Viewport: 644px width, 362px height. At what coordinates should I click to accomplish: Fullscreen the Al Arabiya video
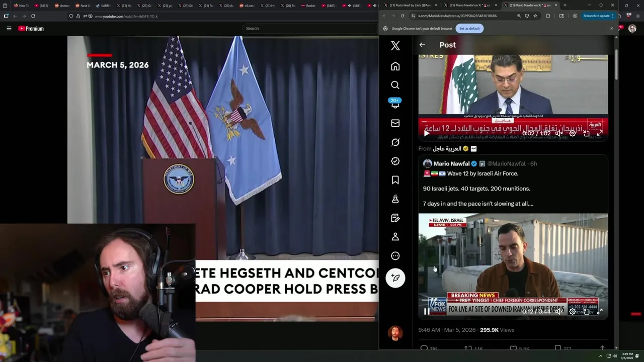[600, 133]
